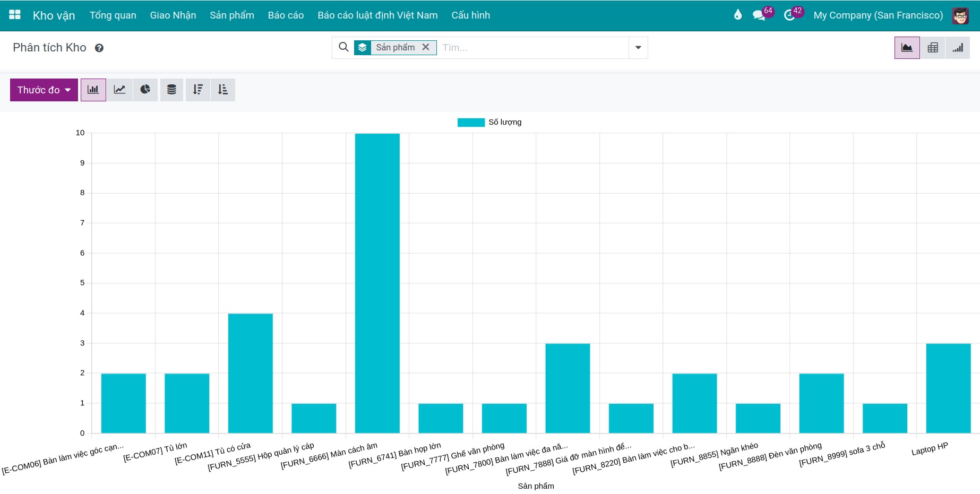Click the E-COM07 Tủ lớn bar
Screen dimensions: 980x494
187,403
